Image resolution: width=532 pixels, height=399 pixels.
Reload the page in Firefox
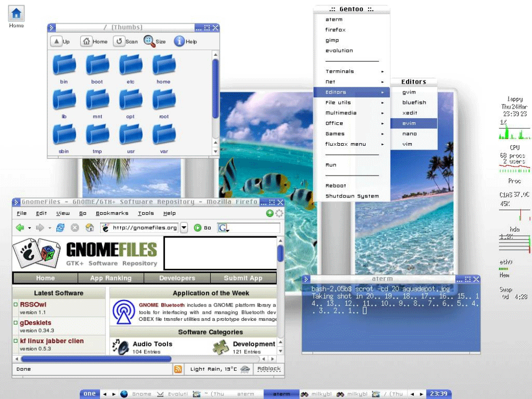click(x=61, y=228)
